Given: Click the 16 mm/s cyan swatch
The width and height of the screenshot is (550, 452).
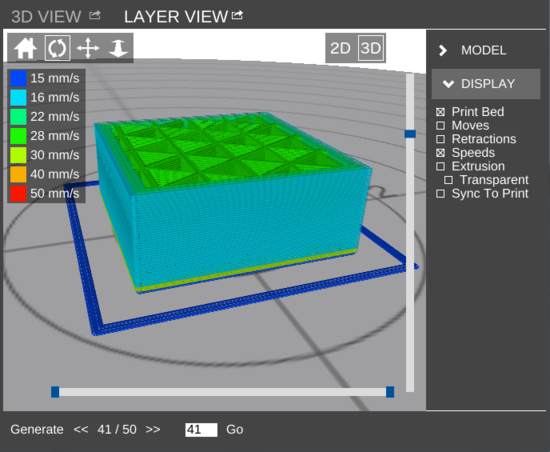Looking at the screenshot, I should (x=18, y=97).
